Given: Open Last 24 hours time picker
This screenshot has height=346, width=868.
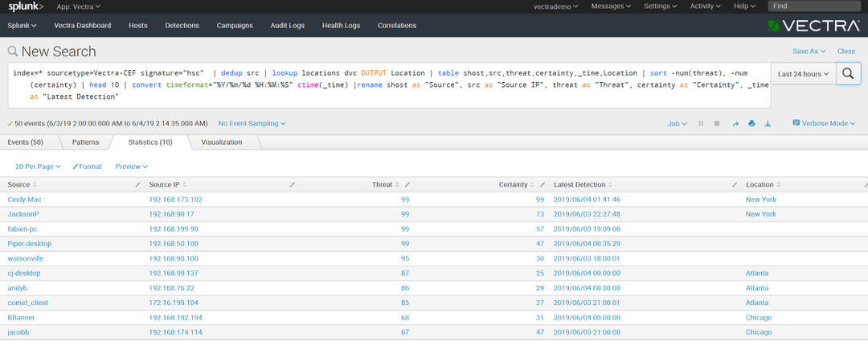Looking at the screenshot, I should coord(803,73).
